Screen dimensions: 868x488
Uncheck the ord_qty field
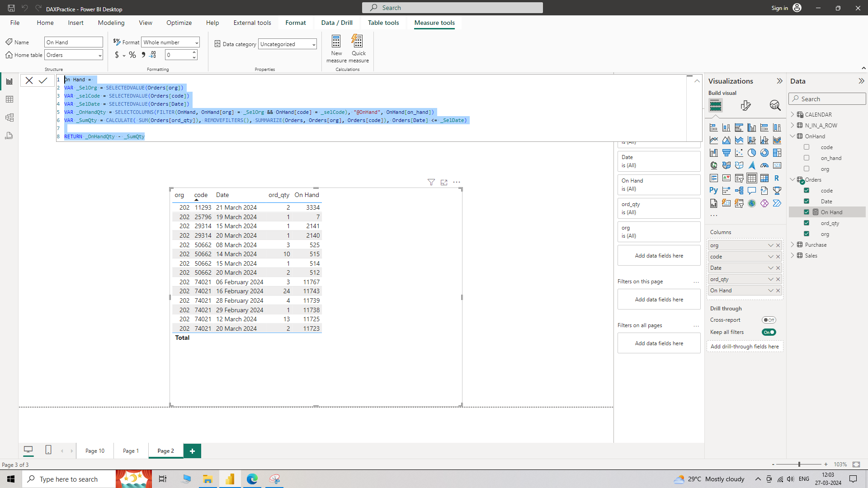click(x=807, y=223)
